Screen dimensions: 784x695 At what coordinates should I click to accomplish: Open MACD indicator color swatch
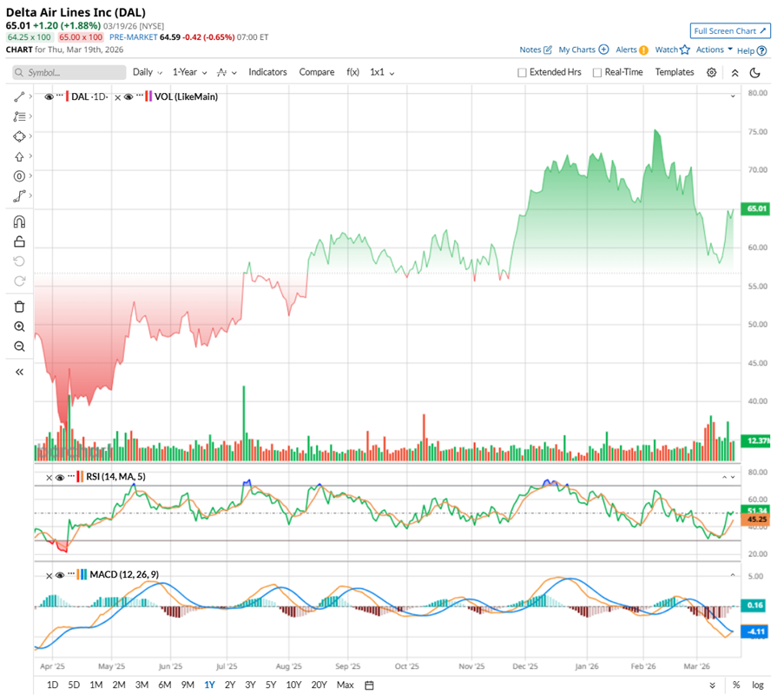coord(82,574)
